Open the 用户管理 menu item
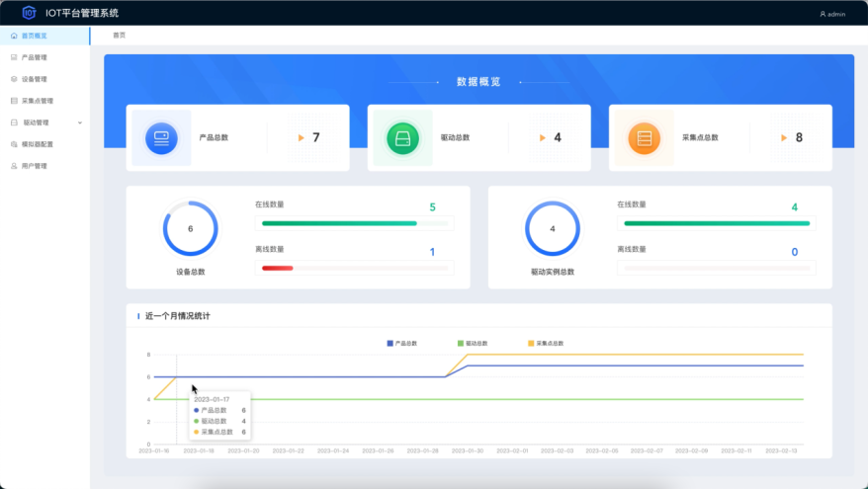Viewport: 868px width, 489px height. coord(44,166)
